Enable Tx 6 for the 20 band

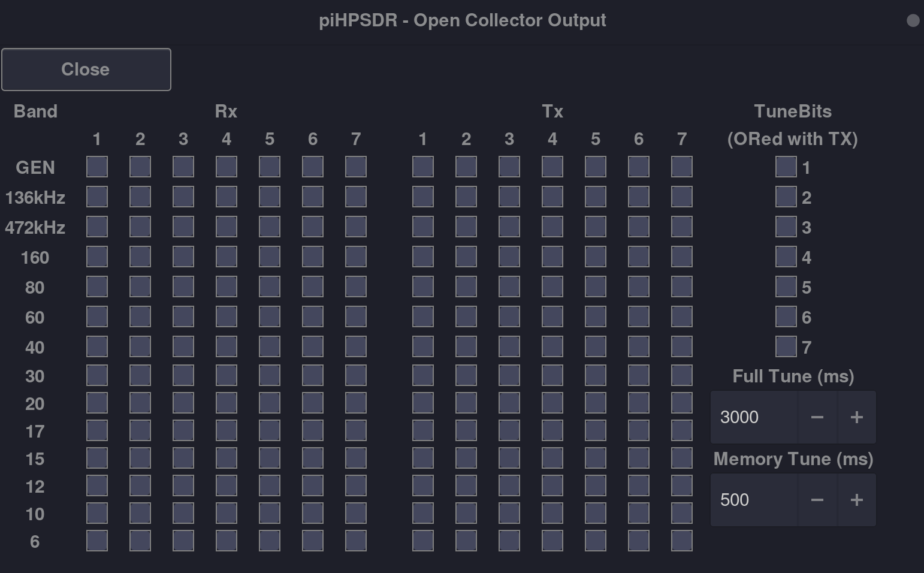coord(639,403)
